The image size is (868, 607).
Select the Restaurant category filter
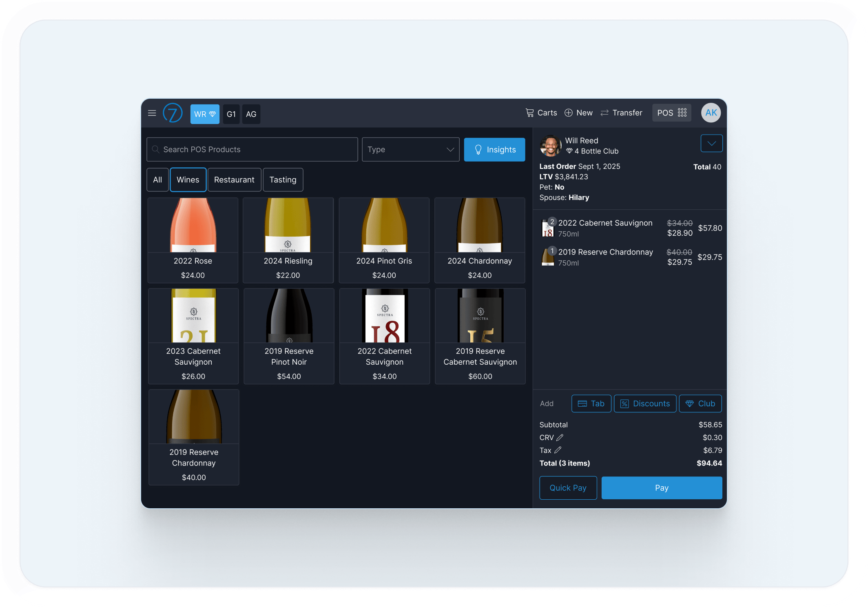pyautogui.click(x=234, y=180)
